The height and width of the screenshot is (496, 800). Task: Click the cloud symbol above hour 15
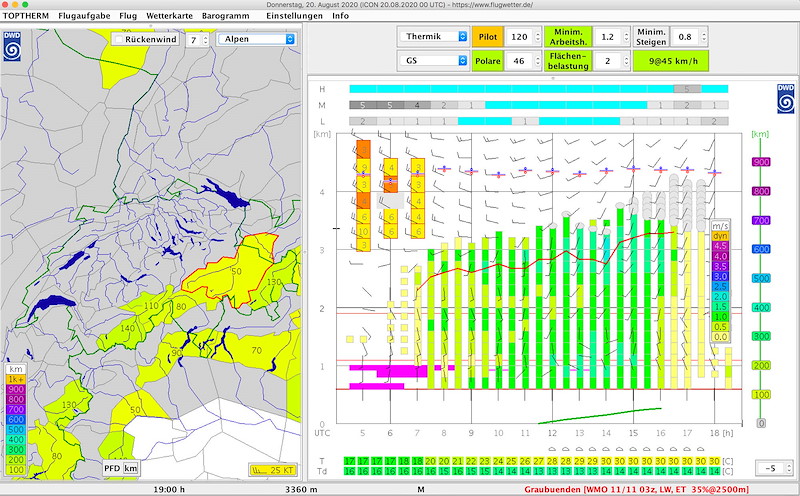(x=634, y=449)
